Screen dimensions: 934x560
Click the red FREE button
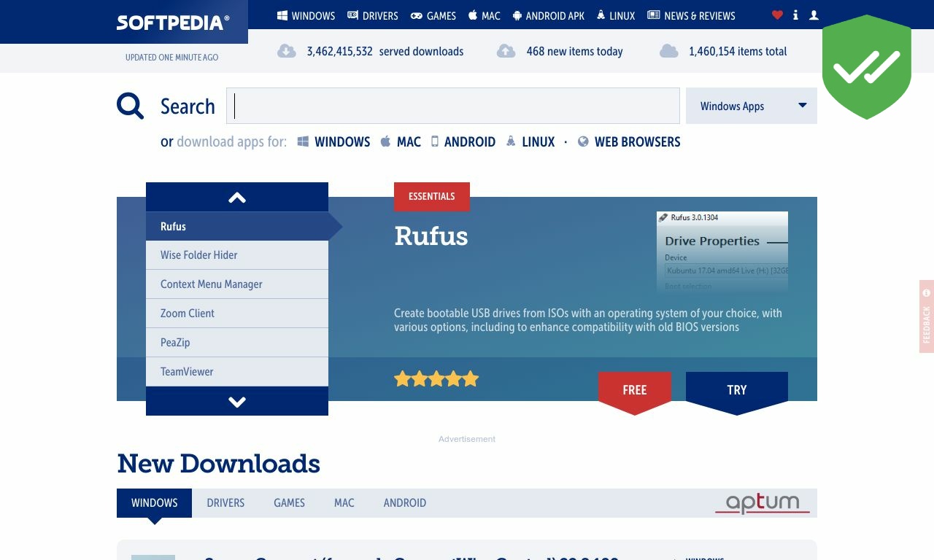tap(635, 392)
